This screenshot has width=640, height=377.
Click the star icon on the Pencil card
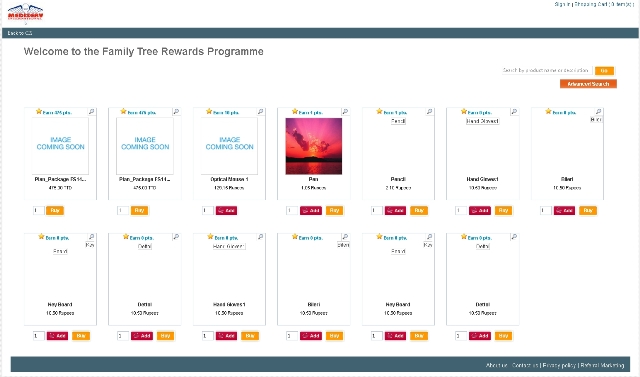[379, 111]
